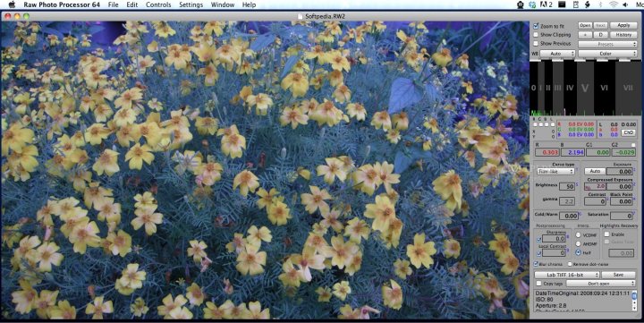Open the Presets dropdown
The height and width of the screenshot is (323, 644).
tap(607, 44)
